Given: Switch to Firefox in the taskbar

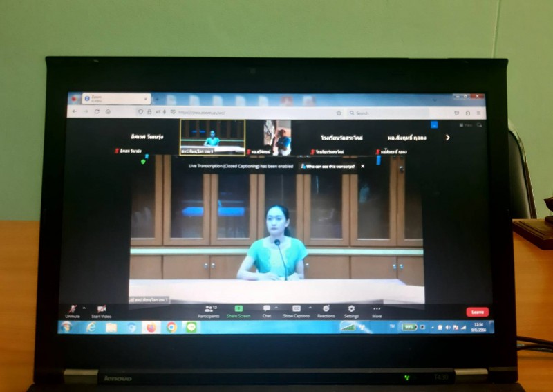Looking at the screenshot, I should click(151, 328).
